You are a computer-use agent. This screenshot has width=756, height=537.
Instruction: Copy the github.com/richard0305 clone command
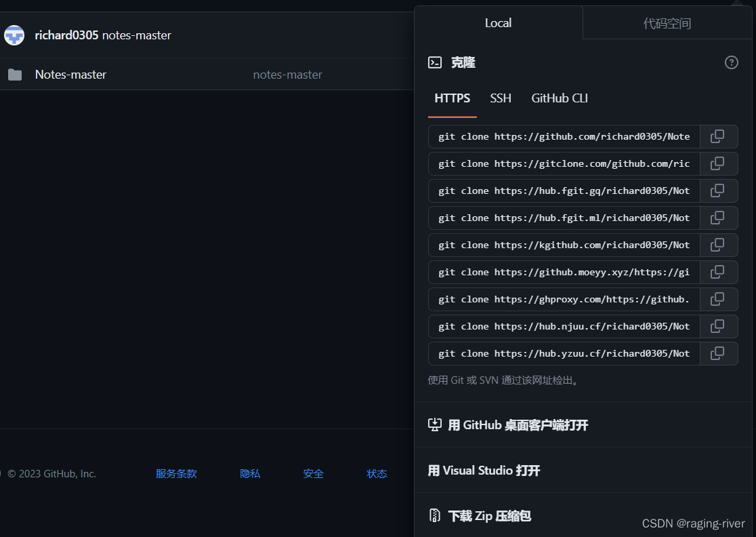[x=718, y=136]
